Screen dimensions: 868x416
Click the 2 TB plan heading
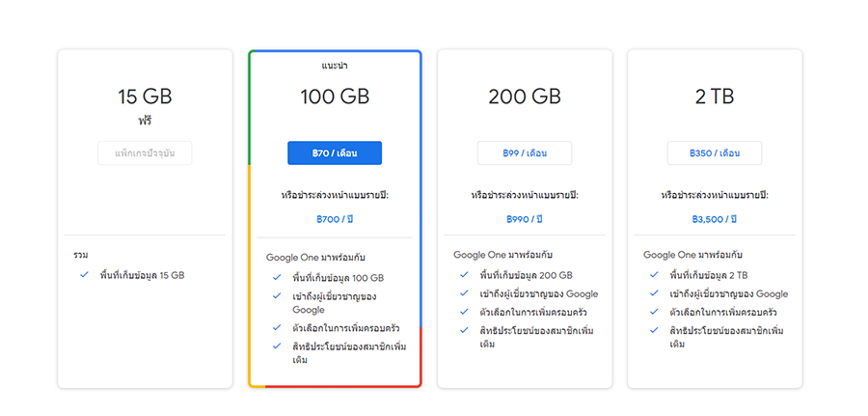click(714, 97)
